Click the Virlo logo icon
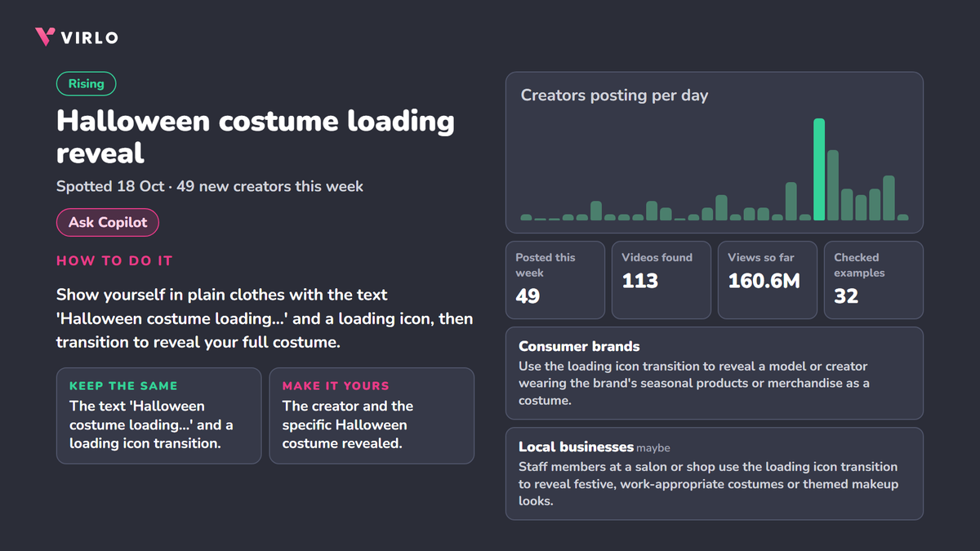 tap(46, 37)
